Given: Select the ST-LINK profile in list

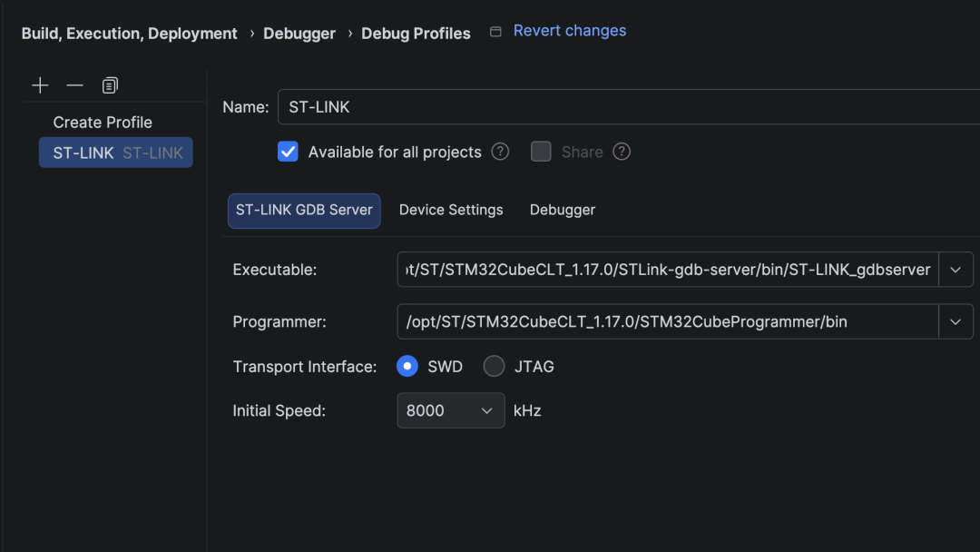Looking at the screenshot, I should 116,153.
